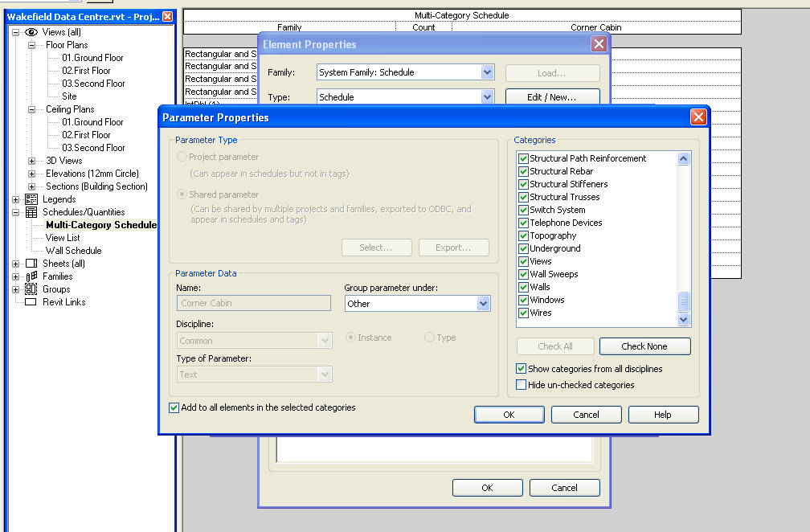
Task: Uncheck the Structural Rebar category
Action: point(523,171)
